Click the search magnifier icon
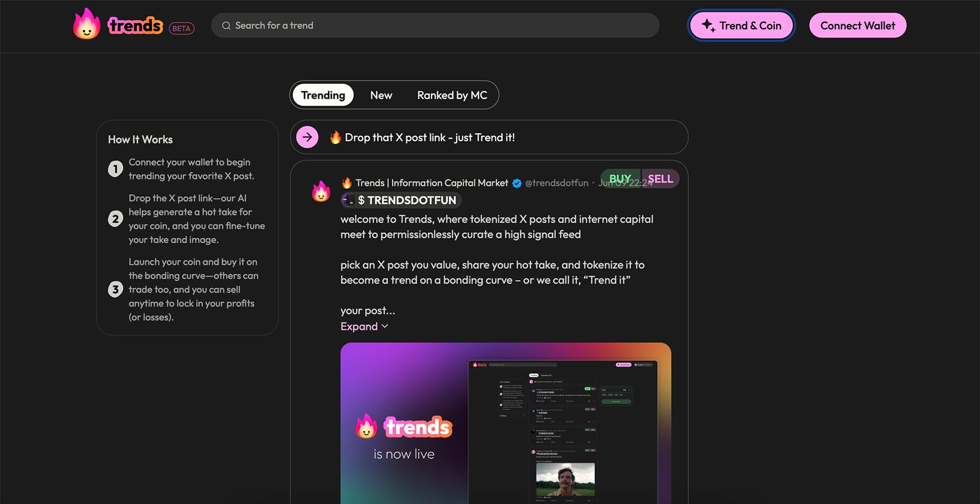Image resolution: width=980 pixels, height=504 pixels. [x=226, y=26]
